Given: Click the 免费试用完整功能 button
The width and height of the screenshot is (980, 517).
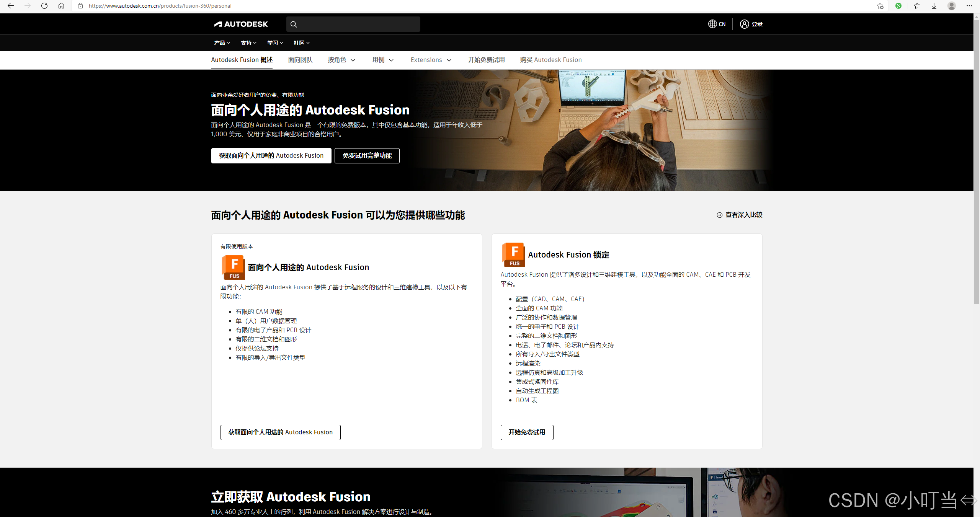Looking at the screenshot, I should pos(367,156).
